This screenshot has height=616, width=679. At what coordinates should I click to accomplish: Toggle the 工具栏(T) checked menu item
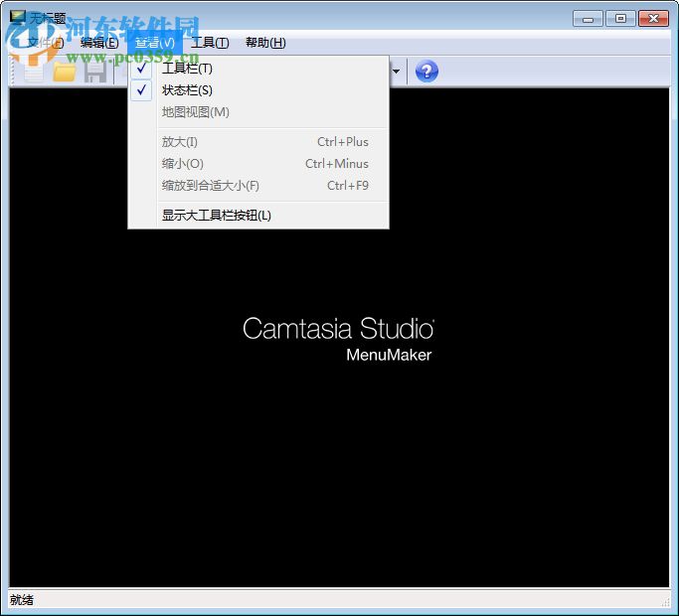(x=258, y=68)
